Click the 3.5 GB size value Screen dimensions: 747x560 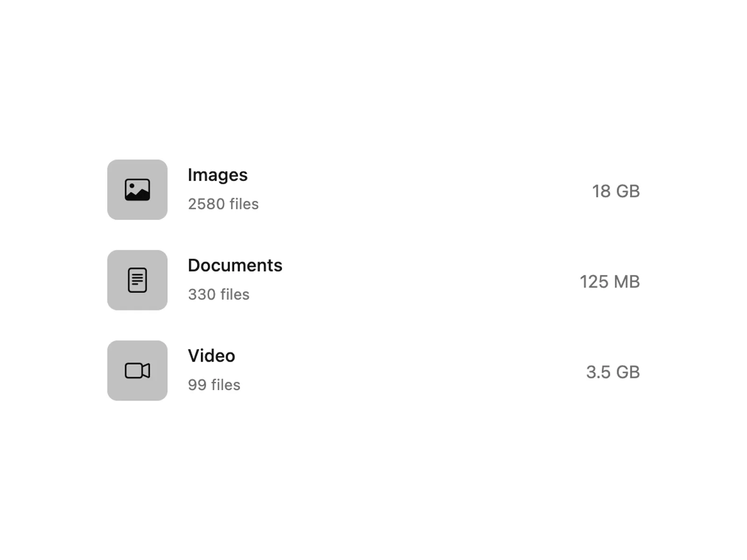[613, 372]
